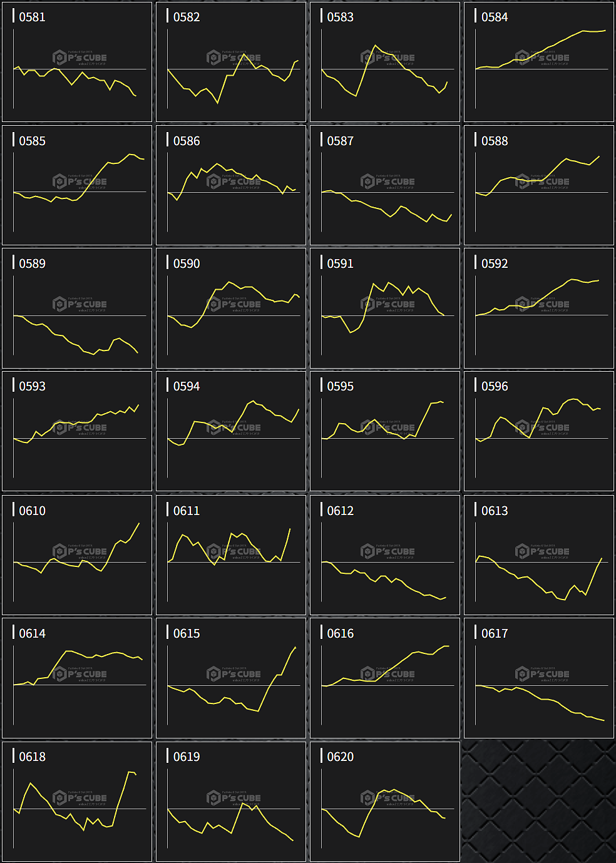
Task: Open the slot graph numbered 0581
Action: [77, 62]
